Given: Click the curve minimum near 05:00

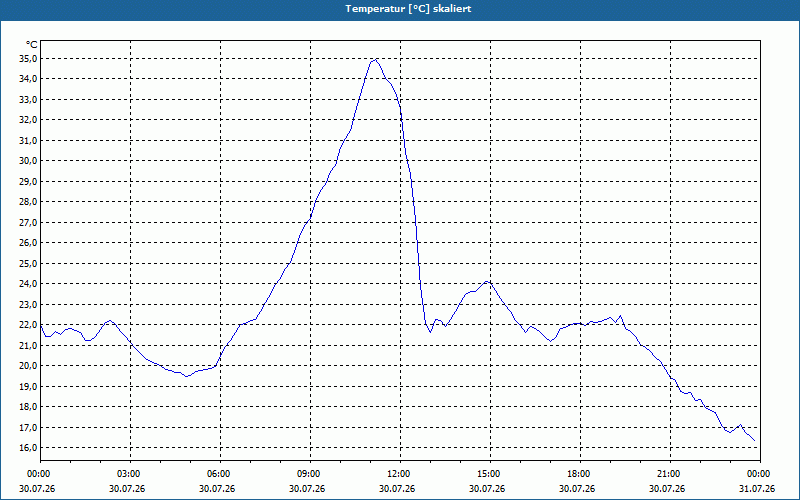Looking at the screenshot, I should tap(187, 377).
